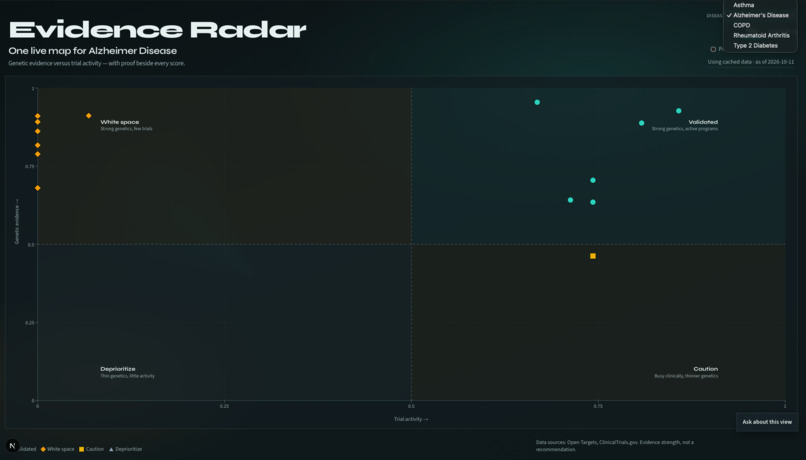Open the Next.js N dev indicator
Viewport: 806px width, 460px height.
coord(12,446)
